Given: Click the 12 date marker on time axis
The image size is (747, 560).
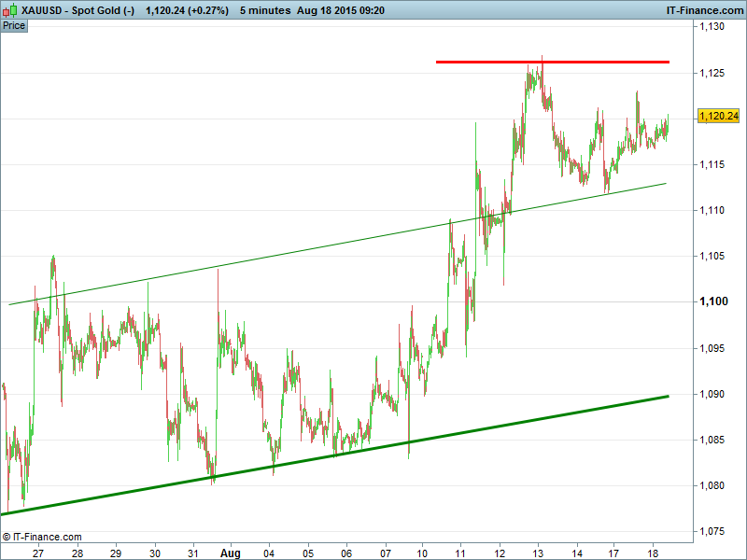Looking at the screenshot, I should pyautogui.click(x=500, y=553).
